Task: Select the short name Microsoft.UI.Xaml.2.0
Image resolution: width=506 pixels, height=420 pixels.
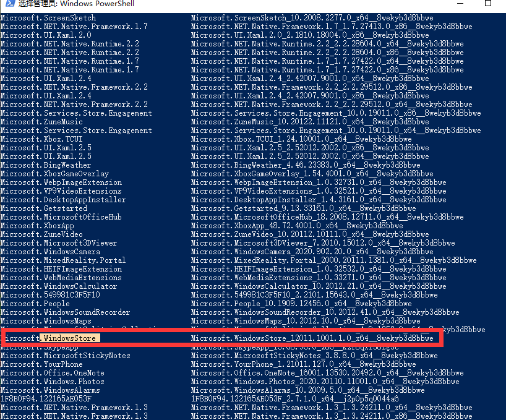Action: click(46, 35)
